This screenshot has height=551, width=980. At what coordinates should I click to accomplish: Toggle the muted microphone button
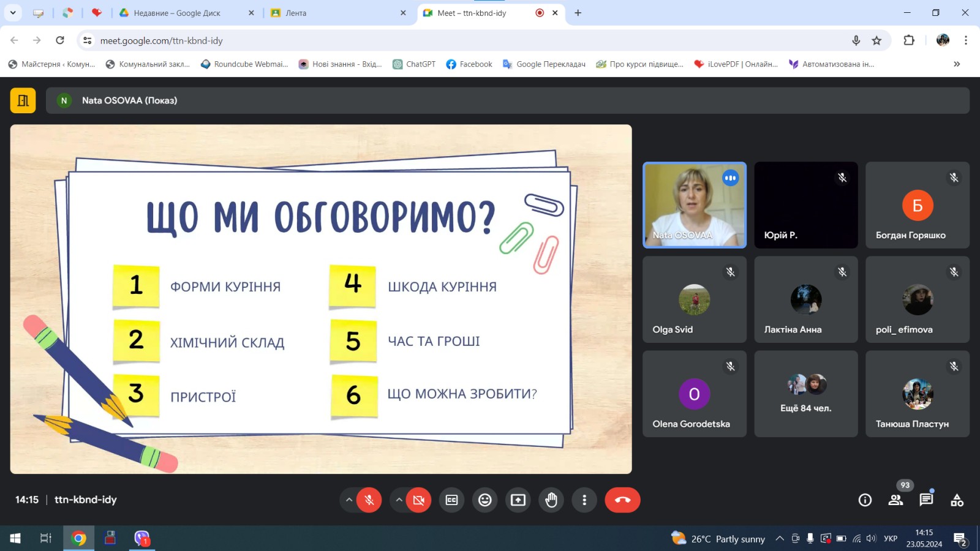369,500
